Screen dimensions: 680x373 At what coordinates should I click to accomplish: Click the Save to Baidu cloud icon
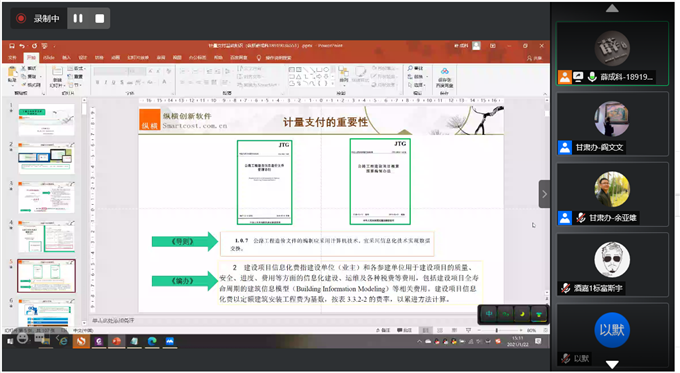click(444, 77)
